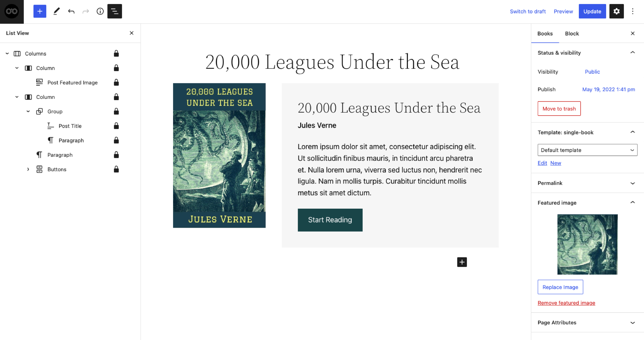Open the Default template dropdown
Image resolution: width=644 pixels, height=340 pixels.
point(587,150)
